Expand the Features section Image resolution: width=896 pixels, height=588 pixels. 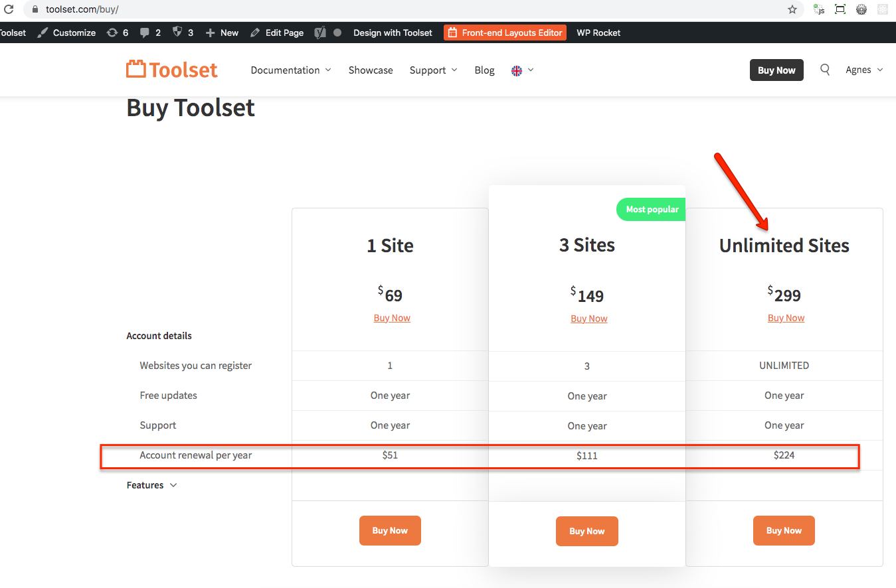pos(151,485)
